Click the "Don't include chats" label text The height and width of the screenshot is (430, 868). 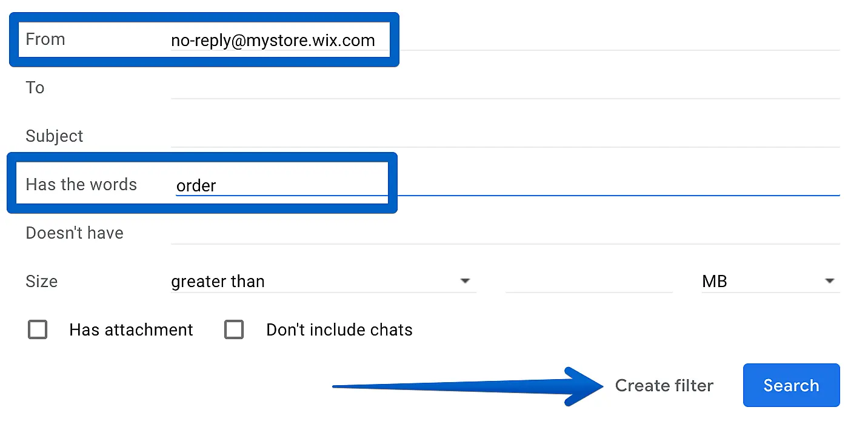[x=339, y=330]
